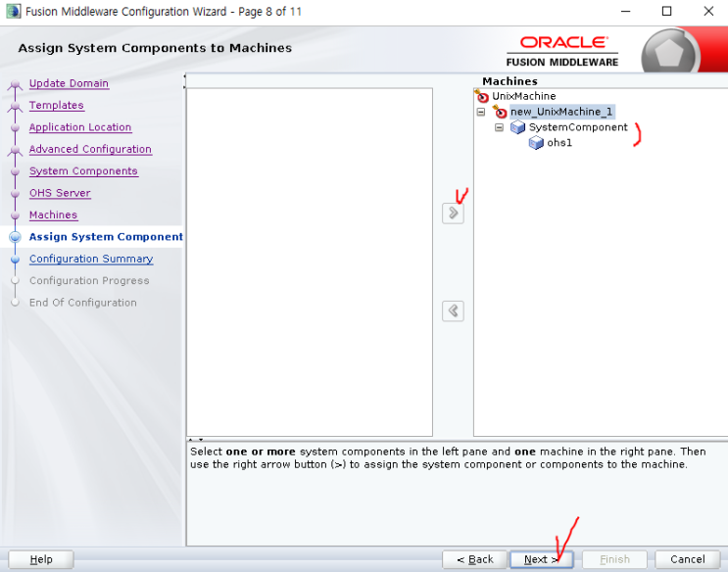Click the right arrow assign button
Image resolution: width=728 pixels, height=572 pixels.
[x=453, y=214]
